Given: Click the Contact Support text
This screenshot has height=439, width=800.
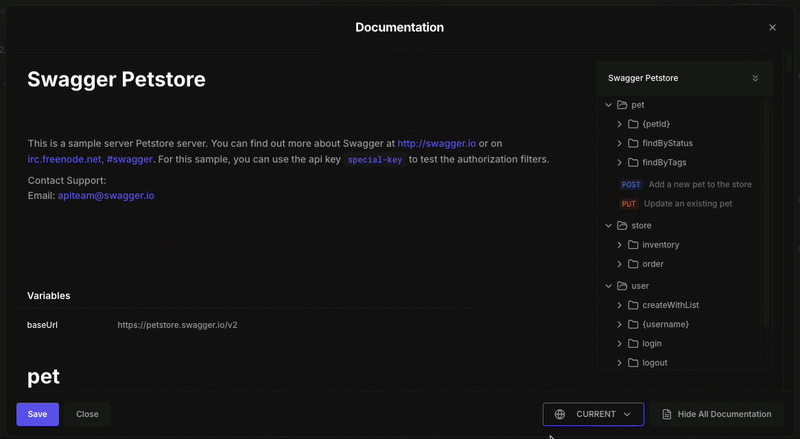Looking at the screenshot, I should (67, 180).
